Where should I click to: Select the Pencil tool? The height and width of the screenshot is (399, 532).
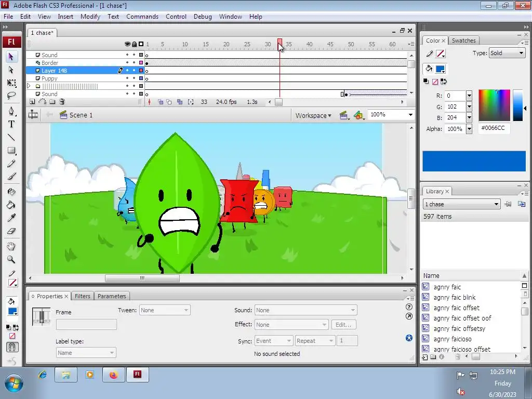tap(11, 164)
